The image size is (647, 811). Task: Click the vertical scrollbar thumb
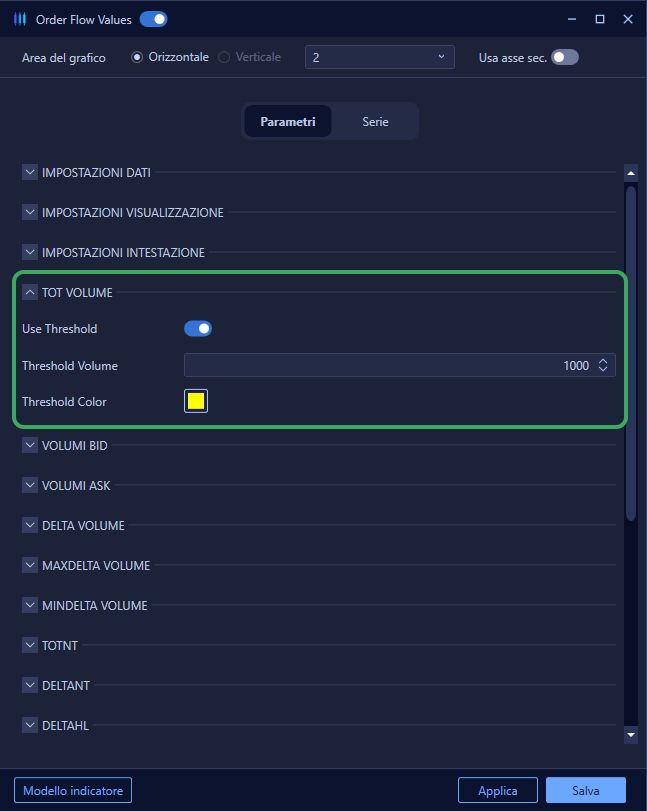(x=631, y=353)
